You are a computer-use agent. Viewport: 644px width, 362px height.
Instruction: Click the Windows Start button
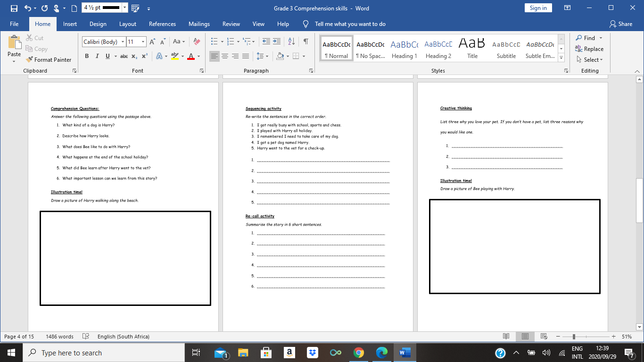[11, 353]
